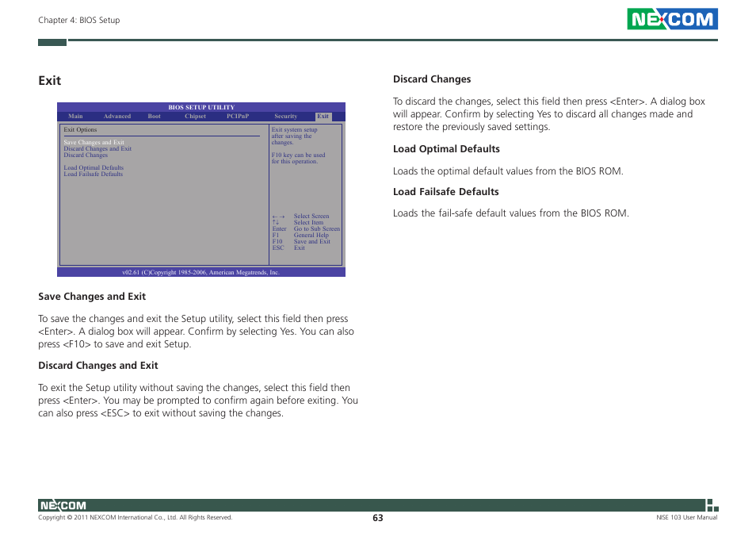
Task: Click the ESC 'Exit' key hint
Action: click(x=300, y=247)
